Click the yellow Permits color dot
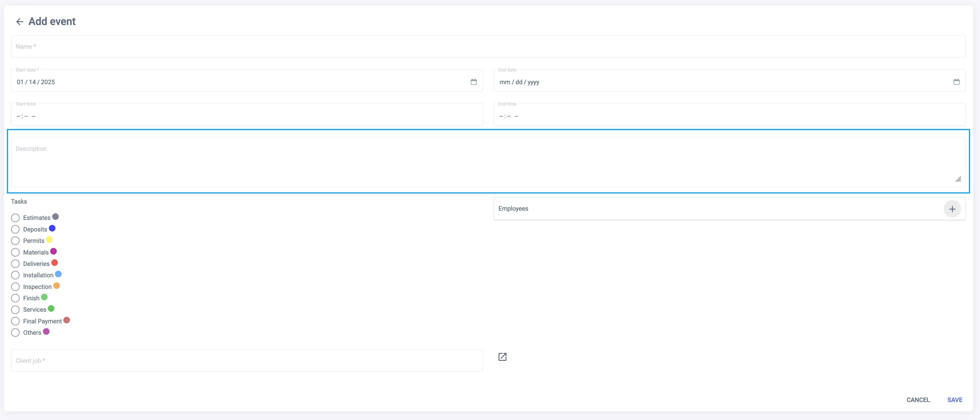The height and width of the screenshot is (420, 980). tap(50, 240)
